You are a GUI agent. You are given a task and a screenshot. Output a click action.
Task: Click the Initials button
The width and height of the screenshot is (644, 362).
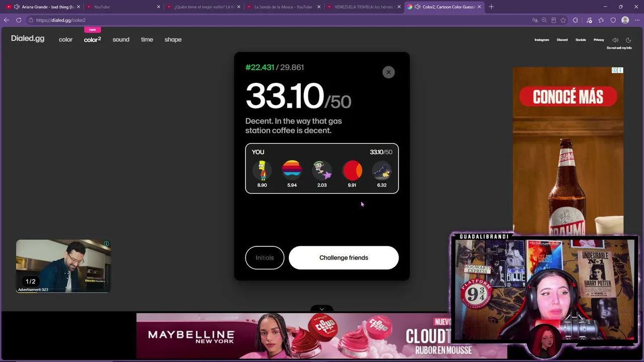pyautogui.click(x=265, y=258)
